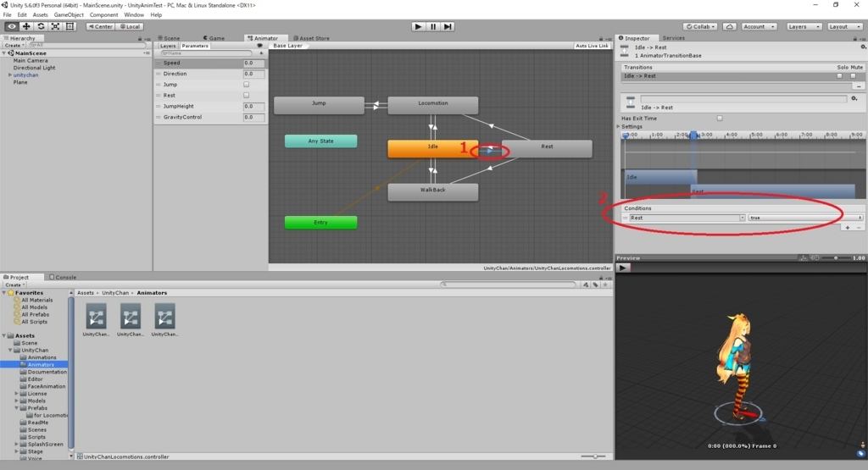Click the UnityChan breadcrumb in Project

click(x=115, y=293)
